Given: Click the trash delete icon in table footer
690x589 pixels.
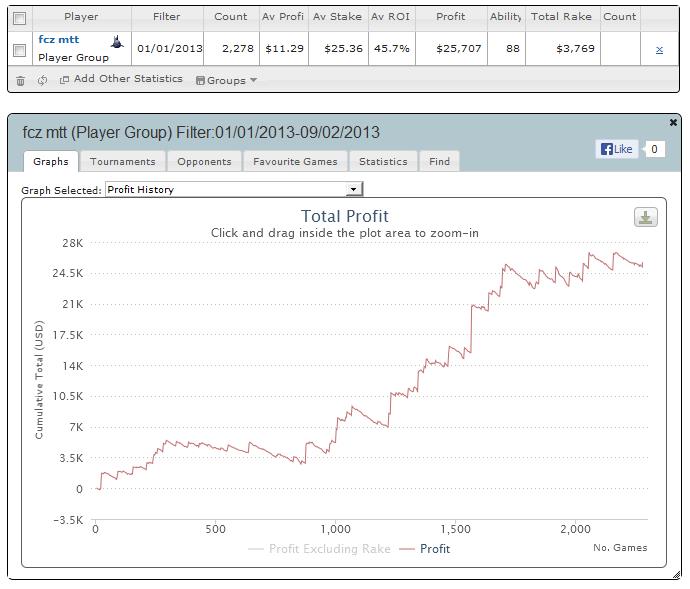Looking at the screenshot, I should (20, 81).
